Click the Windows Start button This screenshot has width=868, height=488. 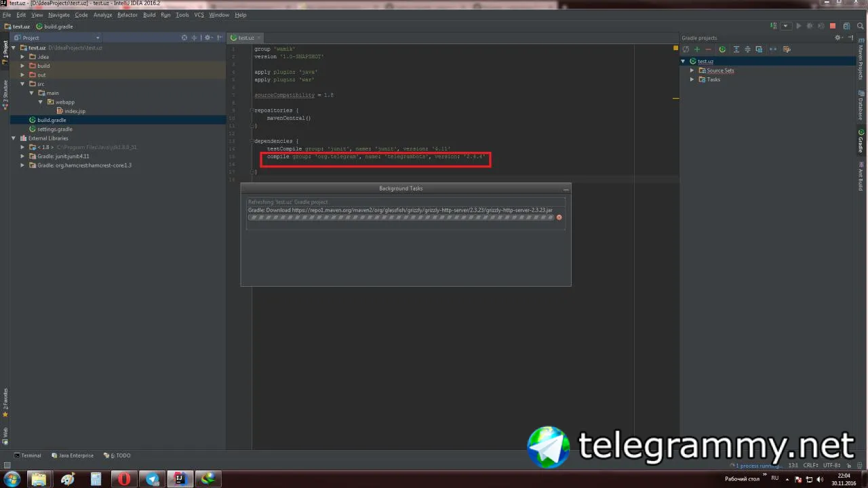tap(12, 479)
